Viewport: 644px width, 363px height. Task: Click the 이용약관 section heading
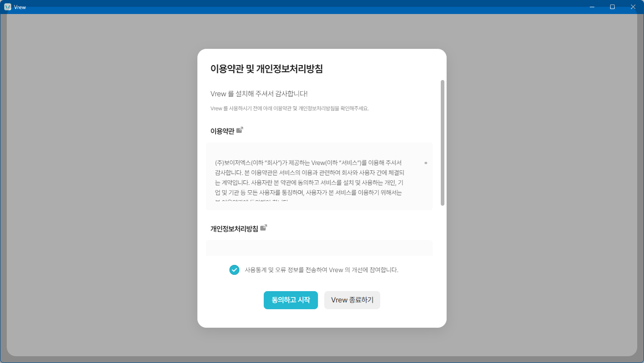[222, 131]
